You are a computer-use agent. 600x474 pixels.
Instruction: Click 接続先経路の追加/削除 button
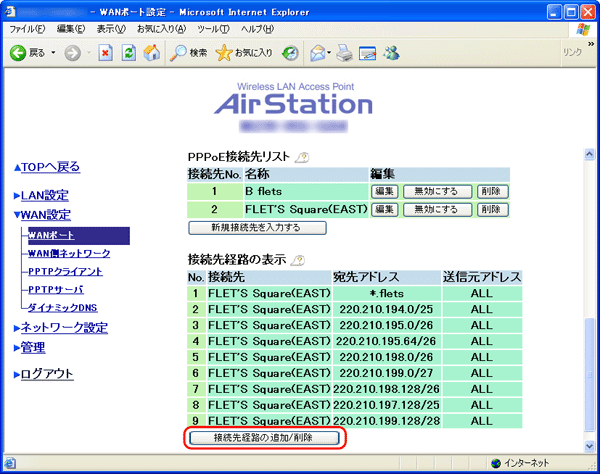click(x=264, y=438)
